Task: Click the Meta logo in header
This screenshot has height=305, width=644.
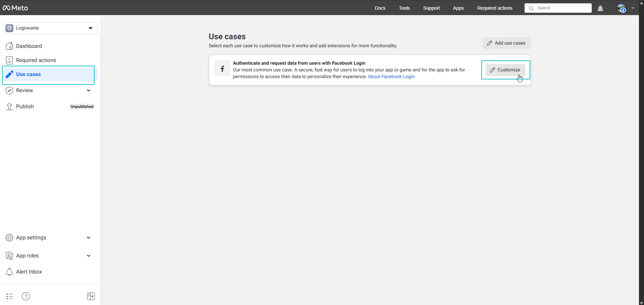Action: point(15,8)
